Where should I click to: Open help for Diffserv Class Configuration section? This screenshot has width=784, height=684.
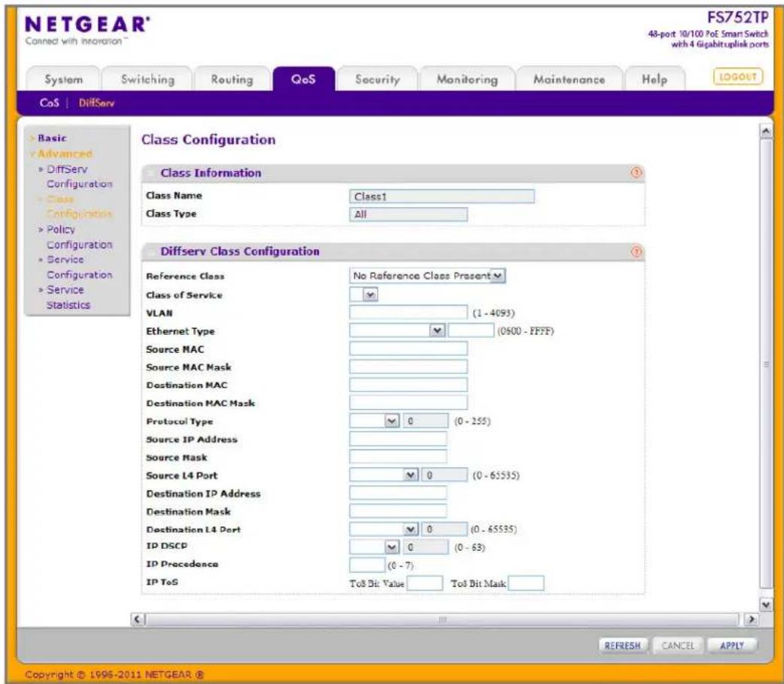point(636,251)
